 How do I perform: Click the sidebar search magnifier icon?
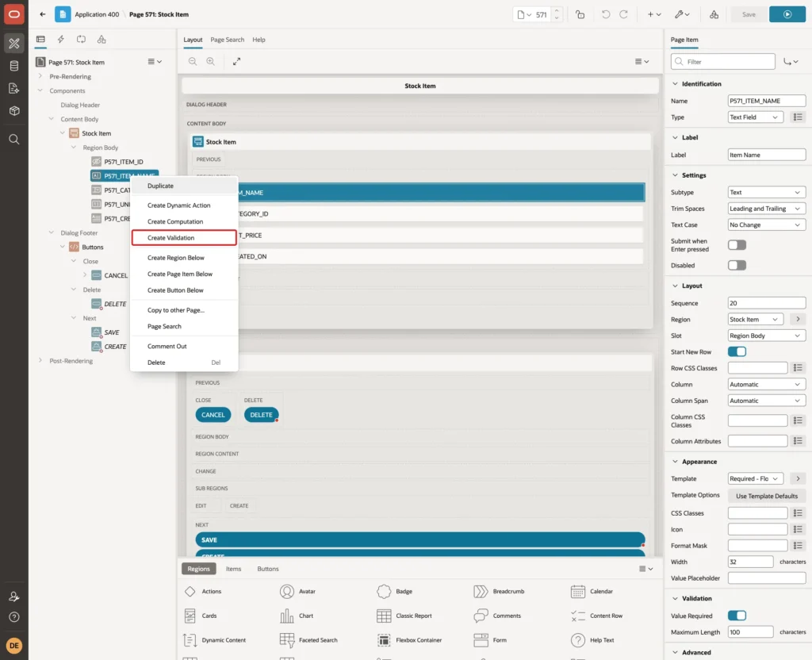14,140
